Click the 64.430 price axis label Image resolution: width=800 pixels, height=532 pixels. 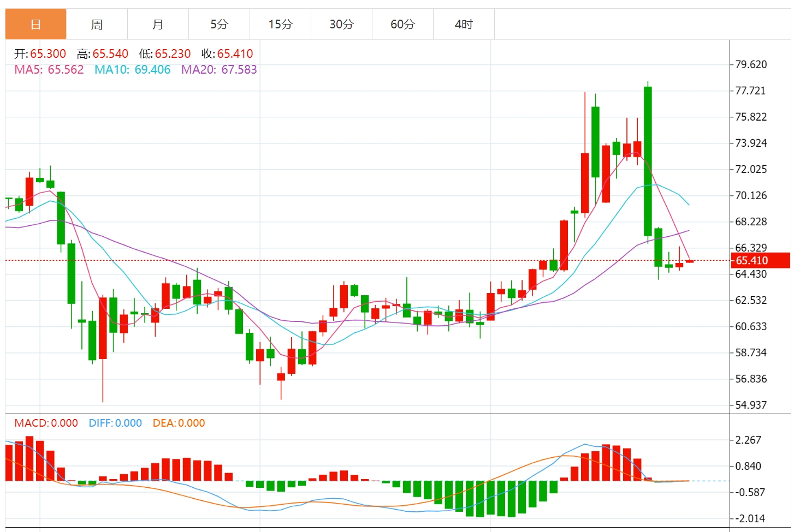(751, 274)
